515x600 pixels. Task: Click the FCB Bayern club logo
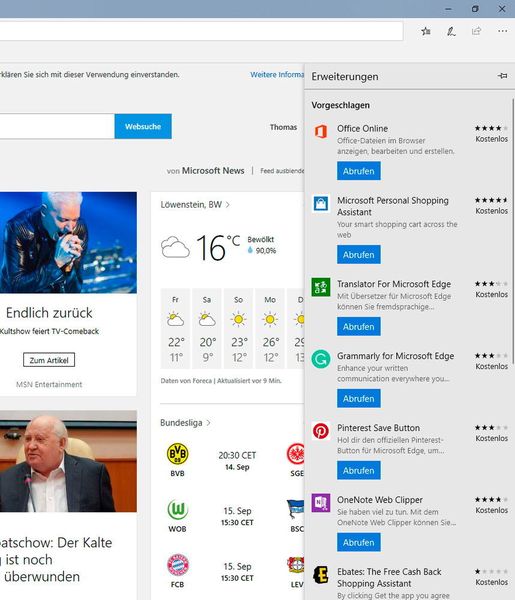pos(178,565)
